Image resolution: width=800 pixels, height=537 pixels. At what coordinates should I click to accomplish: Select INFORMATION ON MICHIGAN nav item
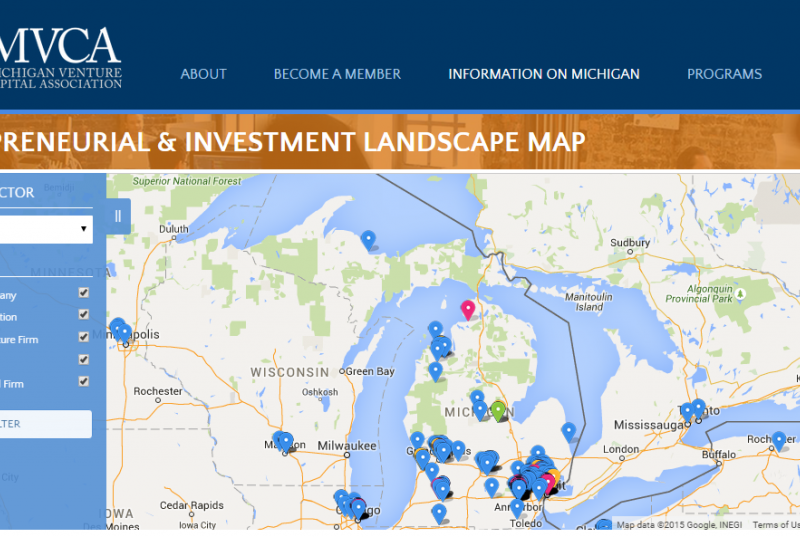(x=544, y=74)
